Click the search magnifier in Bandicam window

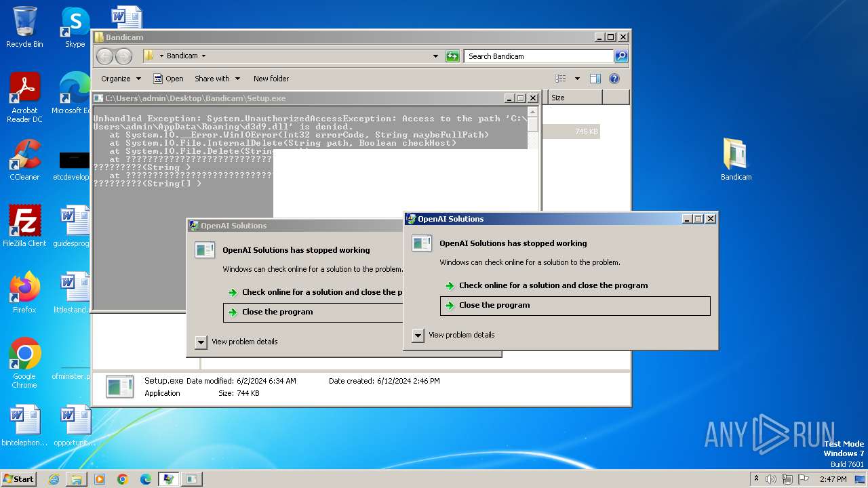pos(620,56)
